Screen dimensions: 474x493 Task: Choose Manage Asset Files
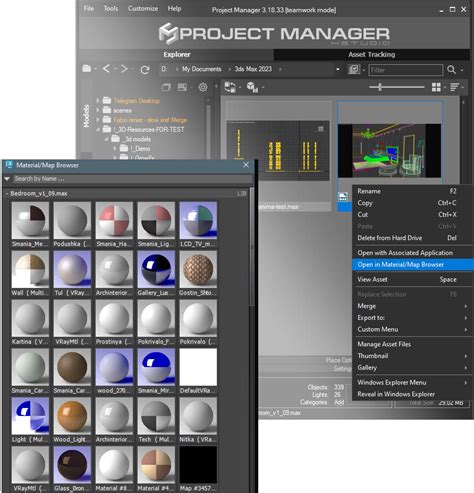point(413,344)
